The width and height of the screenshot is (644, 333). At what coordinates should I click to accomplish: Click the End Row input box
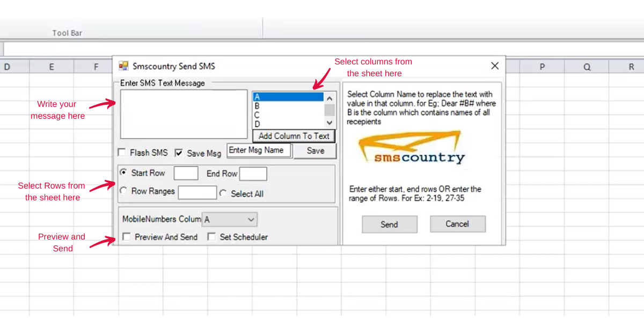(x=253, y=173)
